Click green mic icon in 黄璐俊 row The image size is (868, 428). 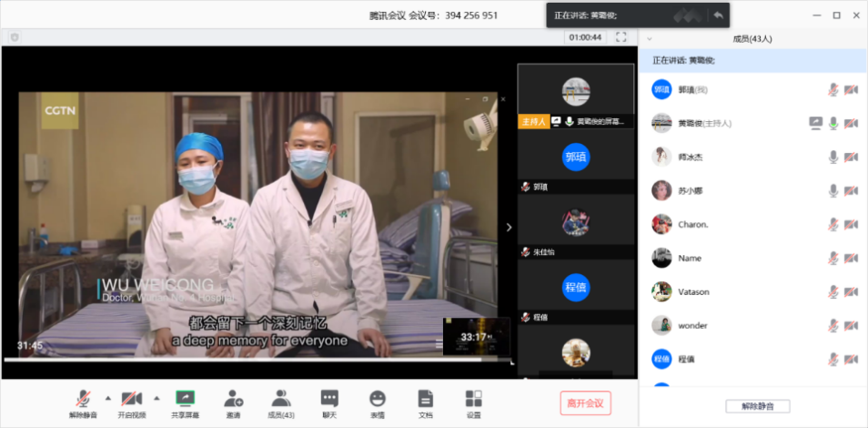pyautogui.click(x=833, y=124)
